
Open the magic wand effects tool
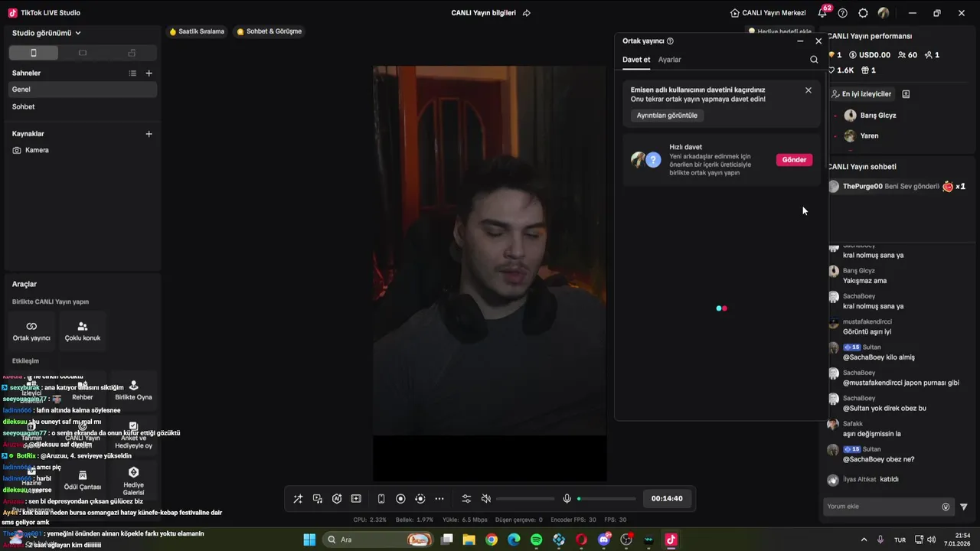pyautogui.click(x=298, y=499)
